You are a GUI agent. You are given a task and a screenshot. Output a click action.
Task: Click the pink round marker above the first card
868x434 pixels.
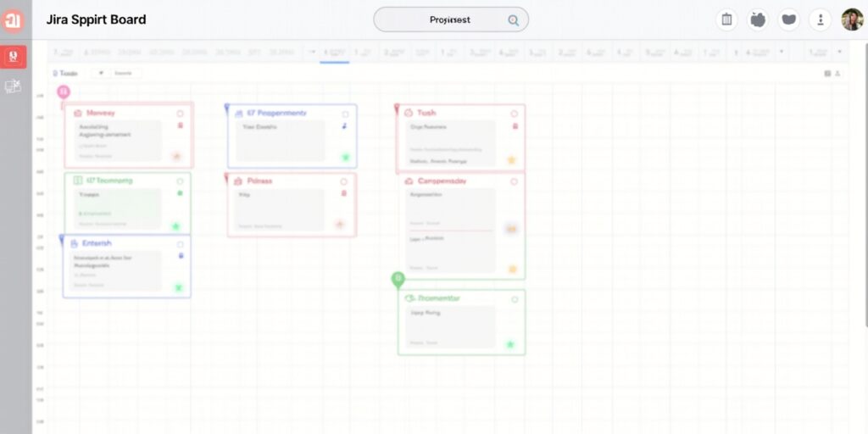tap(64, 92)
